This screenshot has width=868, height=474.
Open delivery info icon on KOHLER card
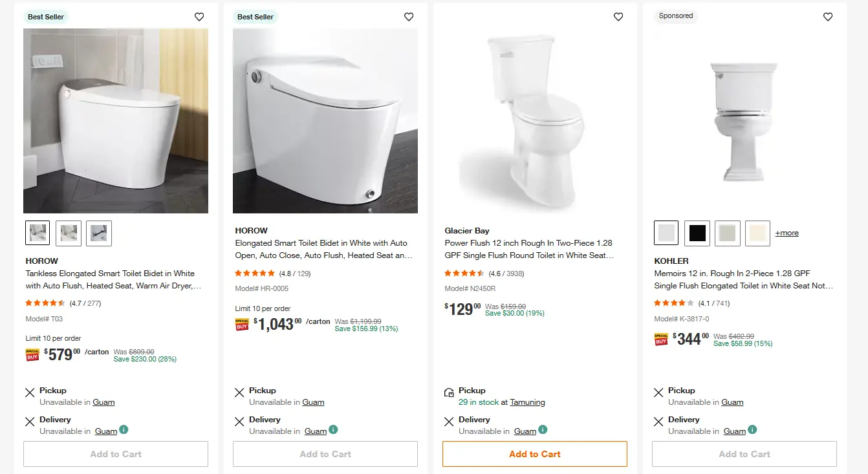tap(753, 429)
